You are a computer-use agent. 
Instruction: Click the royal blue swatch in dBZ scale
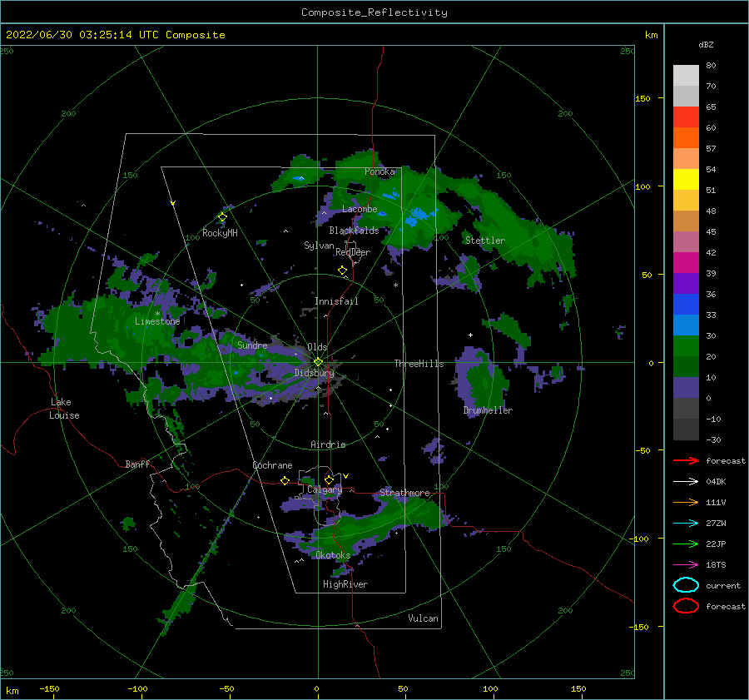686,304
